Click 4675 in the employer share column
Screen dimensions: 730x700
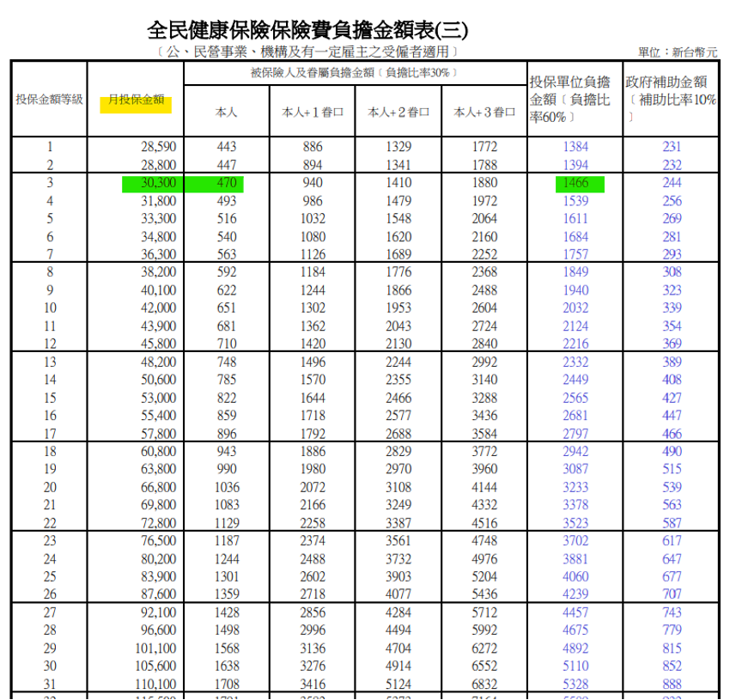click(x=575, y=630)
